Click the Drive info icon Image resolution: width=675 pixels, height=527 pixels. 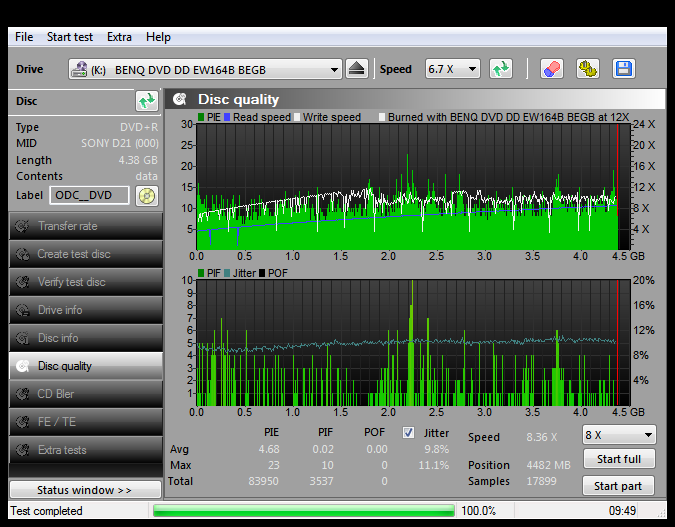22,310
